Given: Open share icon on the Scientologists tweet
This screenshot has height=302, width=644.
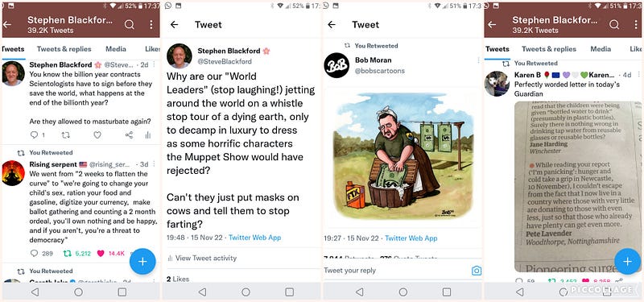Looking at the screenshot, I should pos(129,134).
